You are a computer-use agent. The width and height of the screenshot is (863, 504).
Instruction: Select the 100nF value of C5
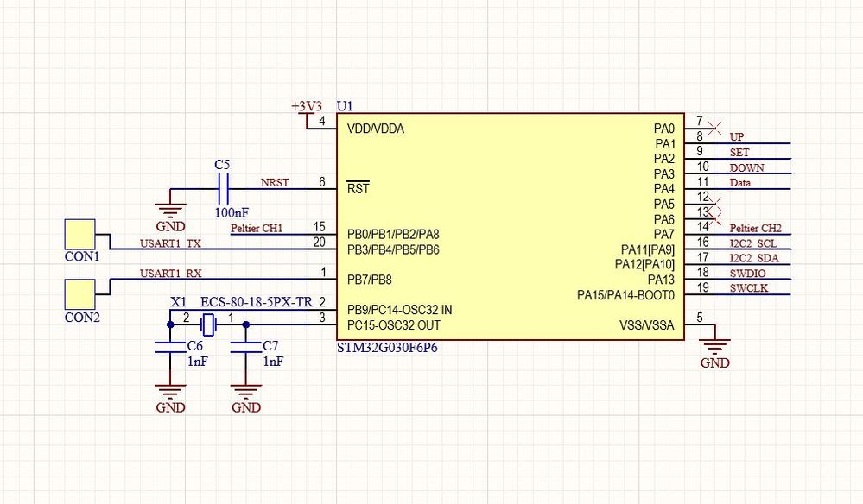coord(232,212)
